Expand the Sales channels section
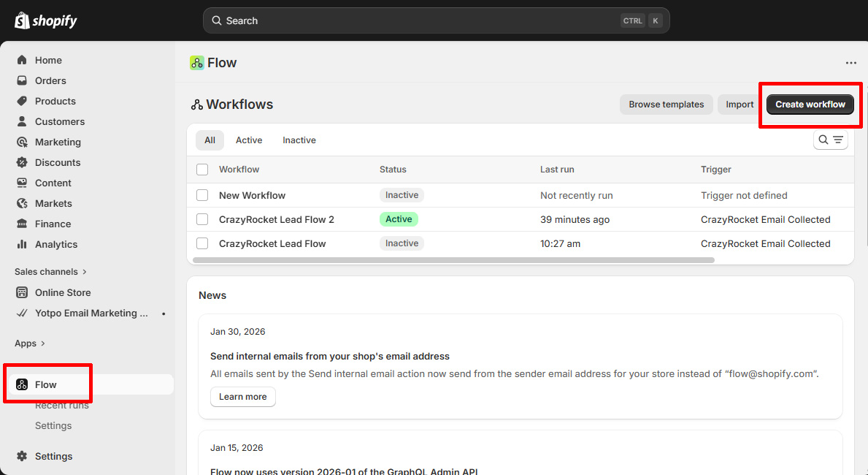Viewport: 868px width, 475px height. pyautogui.click(x=85, y=272)
